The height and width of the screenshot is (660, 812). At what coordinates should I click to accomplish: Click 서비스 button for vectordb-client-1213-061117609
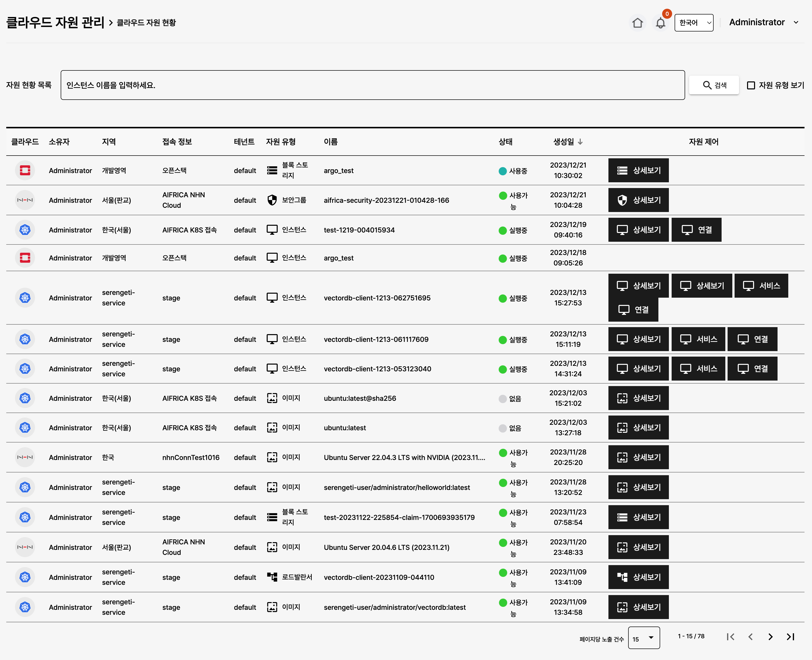[x=698, y=339]
